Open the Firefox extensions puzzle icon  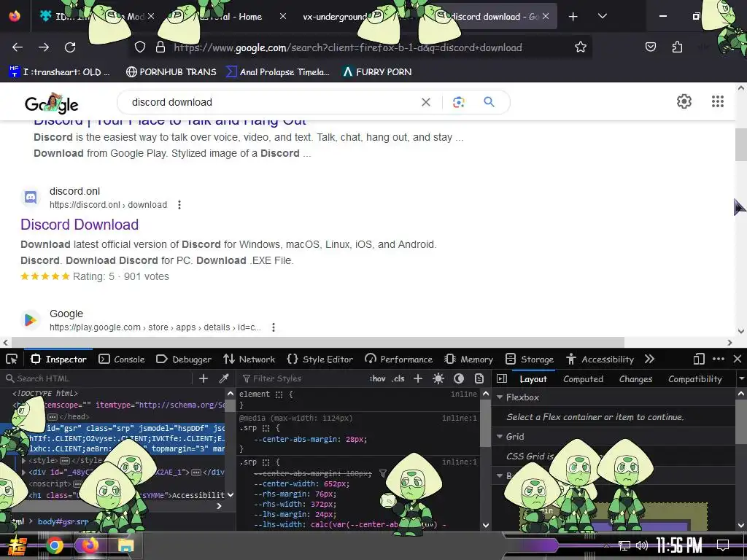pos(677,47)
